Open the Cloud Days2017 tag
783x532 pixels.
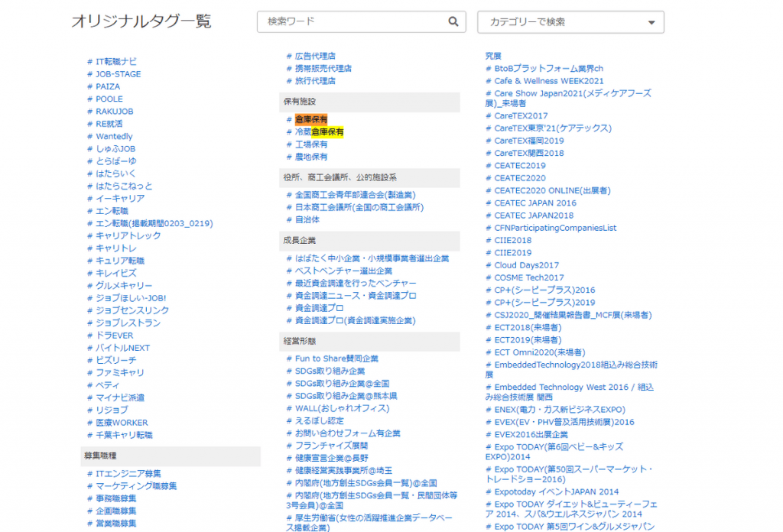coord(526,265)
